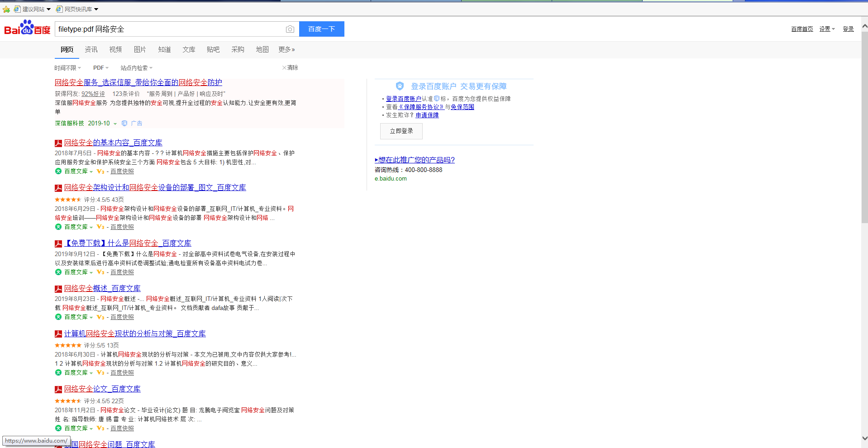Image resolution: width=868 pixels, height=448 pixels.
Task: Open the 更多» tab menu
Action: click(286, 49)
